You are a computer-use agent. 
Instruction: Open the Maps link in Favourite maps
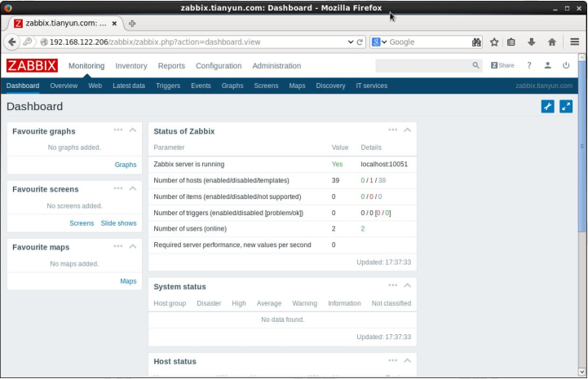tap(128, 281)
